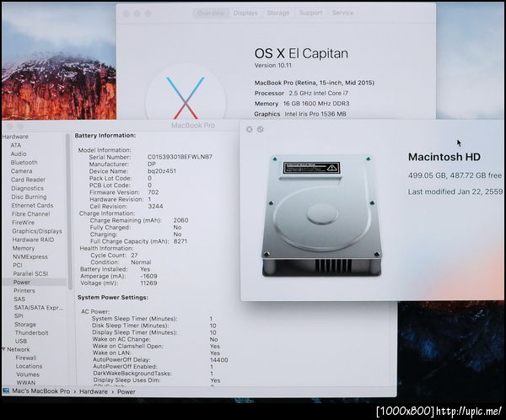Image resolution: width=506 pixels, height=420 pixels.
Task: Click the Macintosh HD title text
Action: (444, 157)
